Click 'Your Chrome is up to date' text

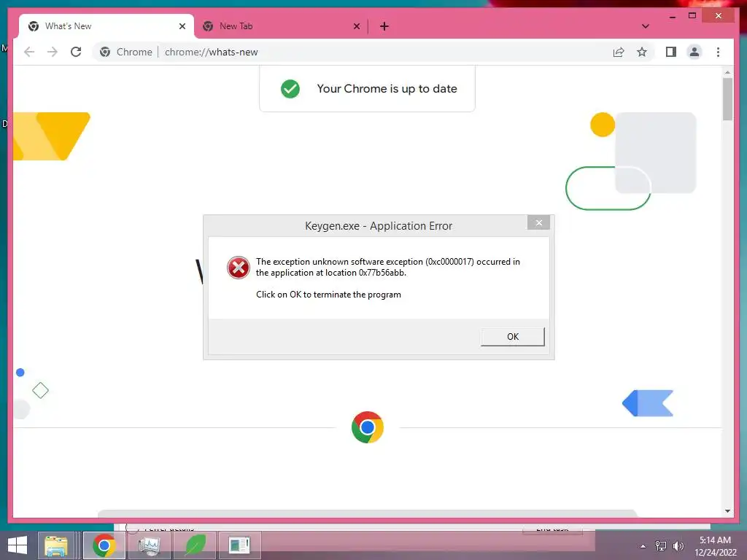pos(387,88)
